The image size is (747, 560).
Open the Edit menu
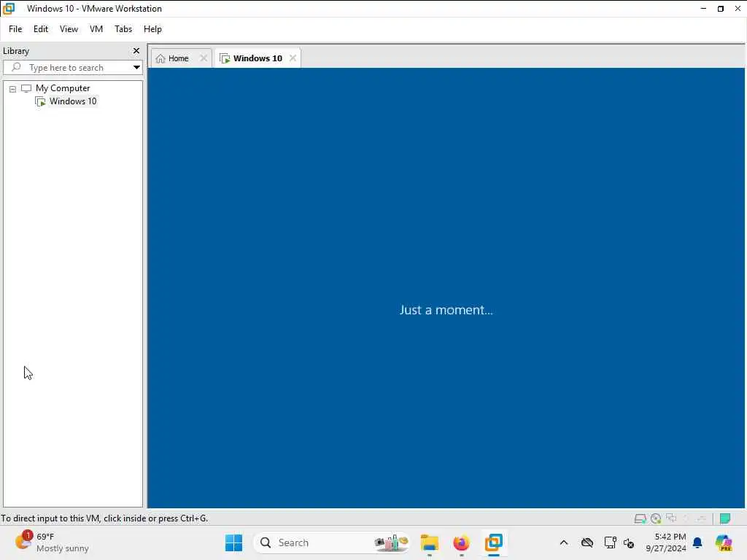click(41, 29)
